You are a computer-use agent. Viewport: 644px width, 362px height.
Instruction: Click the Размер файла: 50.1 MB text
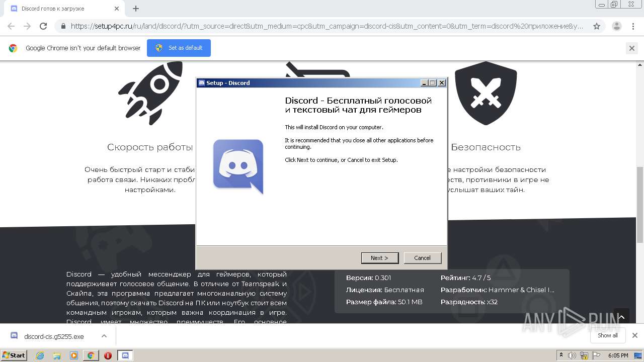[x=384, y=302]
